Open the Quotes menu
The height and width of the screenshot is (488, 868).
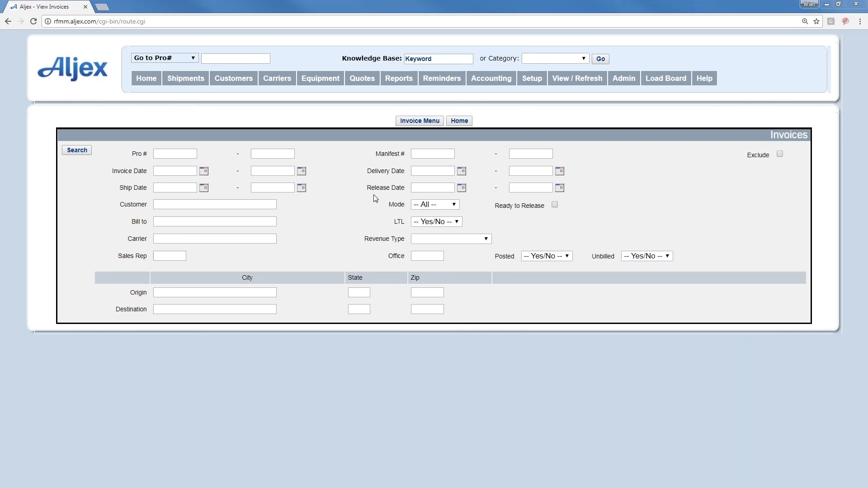tap(362, 78)
